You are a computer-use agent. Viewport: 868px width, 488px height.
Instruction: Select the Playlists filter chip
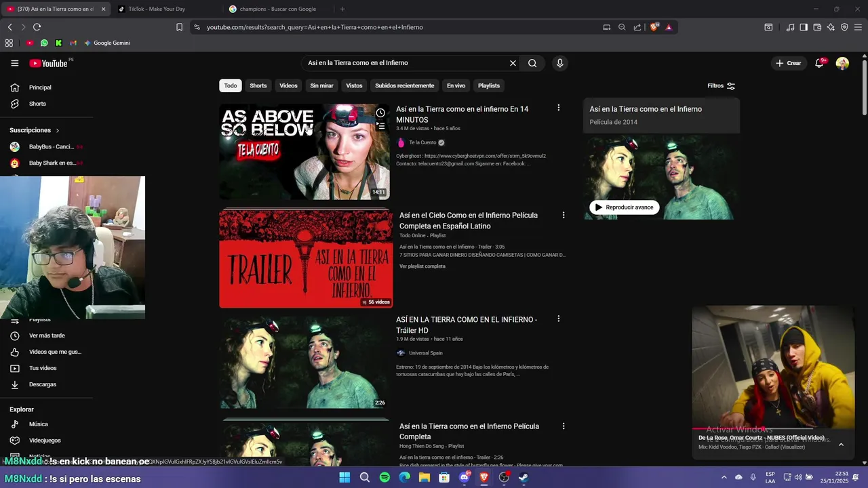coord(488,86)
